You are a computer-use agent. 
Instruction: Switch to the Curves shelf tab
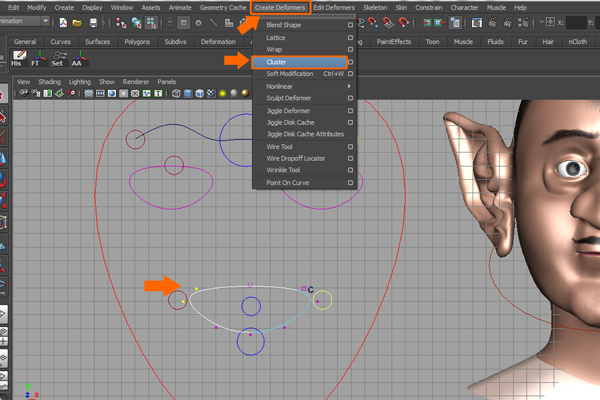click(x=60, y=42)
